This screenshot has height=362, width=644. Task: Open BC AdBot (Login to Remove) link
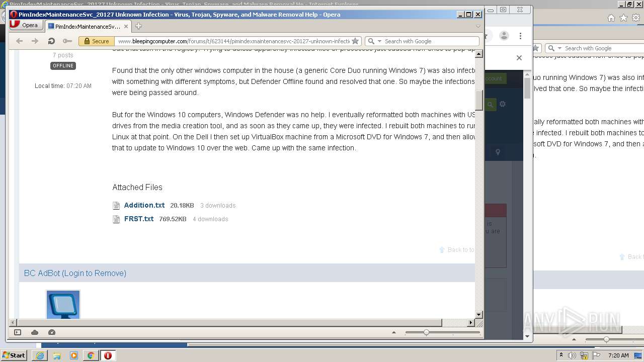pos(75,273)
